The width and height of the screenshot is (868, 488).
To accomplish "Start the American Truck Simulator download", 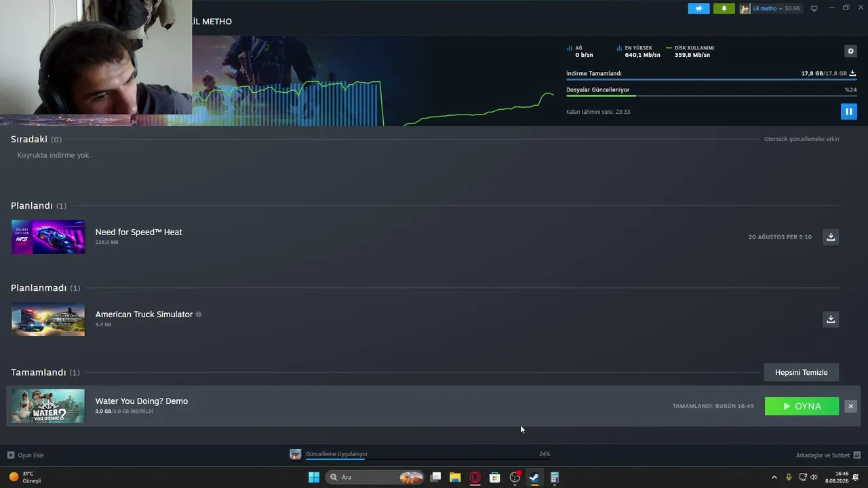I will (x=831, y=319).
